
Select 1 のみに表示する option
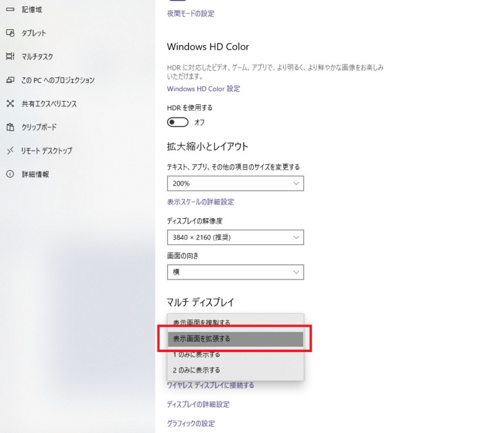click(235, 354)
